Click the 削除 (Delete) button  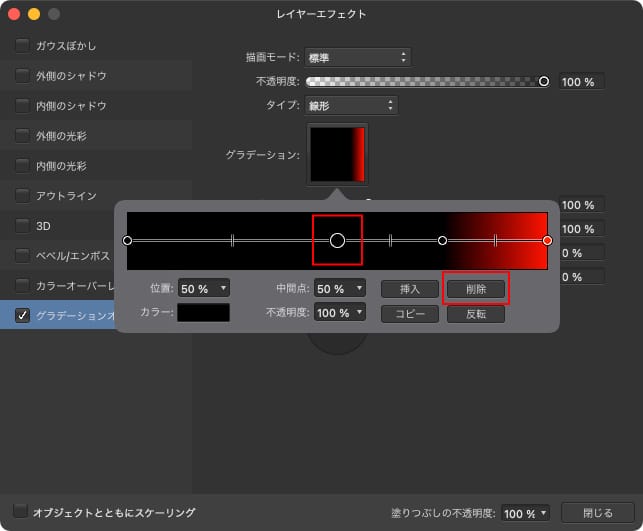coord(476,288)
